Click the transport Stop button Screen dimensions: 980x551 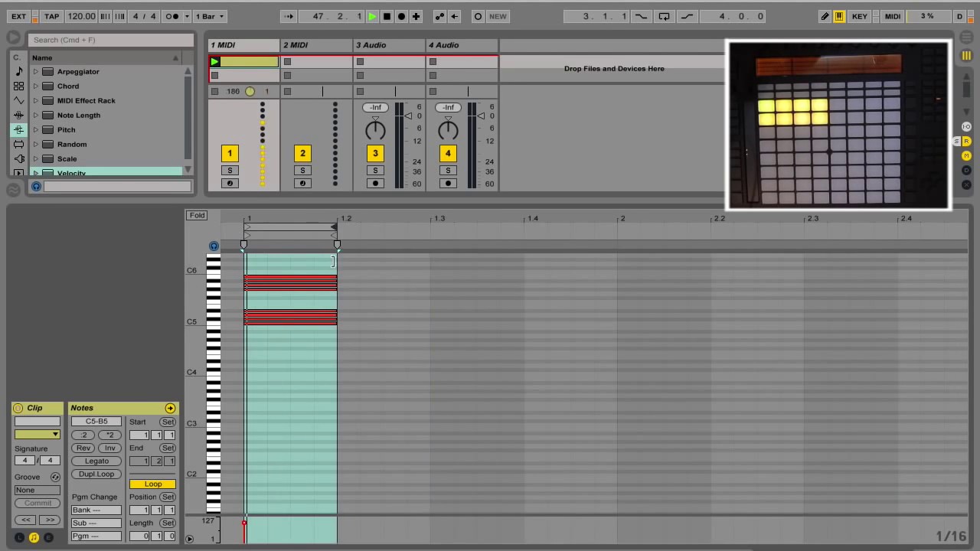tap(387, 16)
